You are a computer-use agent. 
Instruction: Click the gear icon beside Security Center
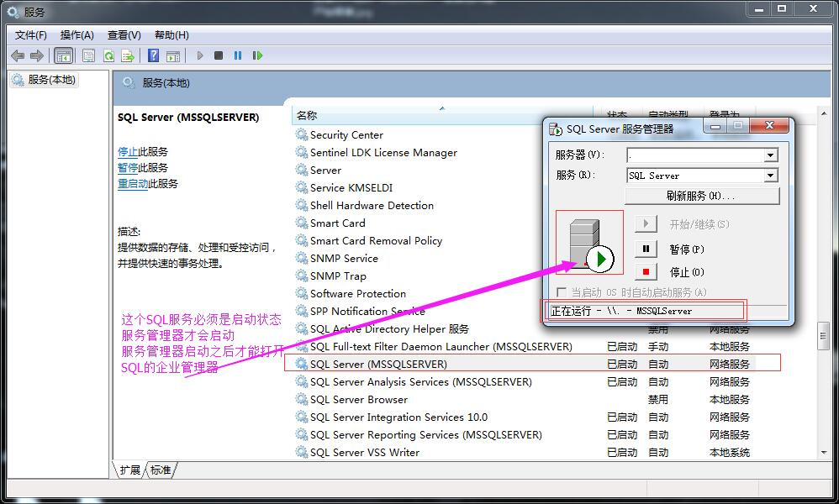pyautogui.click(x=301, y=134)
